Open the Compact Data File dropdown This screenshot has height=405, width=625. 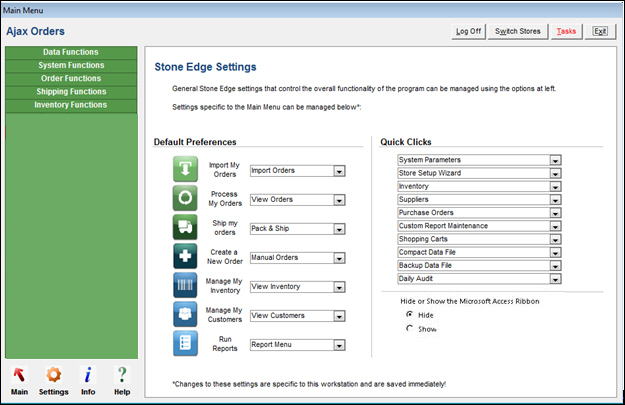pos(555,252)
